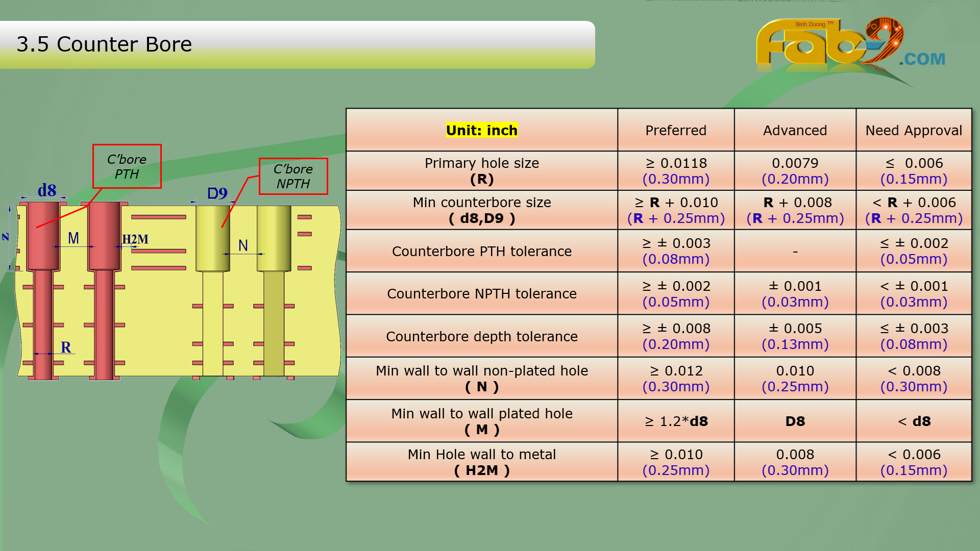Click the Counterbore depth tolerance row label
Image resolution: width=980 pixels, height=551 pixels.
point(481,336)
